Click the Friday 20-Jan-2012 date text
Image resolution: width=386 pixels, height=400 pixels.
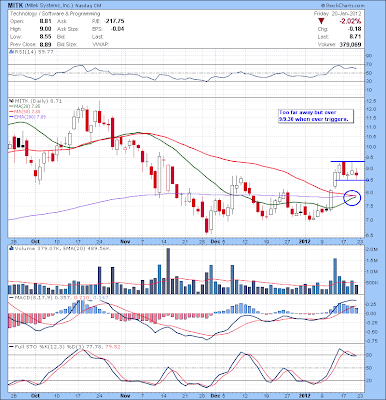click(x=338, y=14)
